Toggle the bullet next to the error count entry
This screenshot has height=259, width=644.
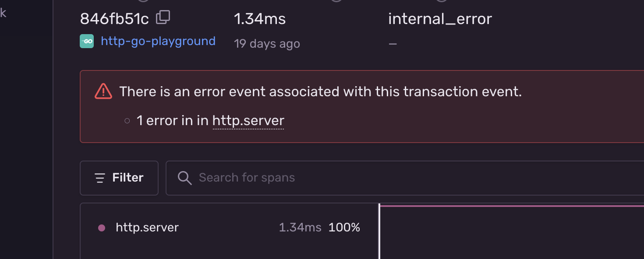click(x=127, y=120)
